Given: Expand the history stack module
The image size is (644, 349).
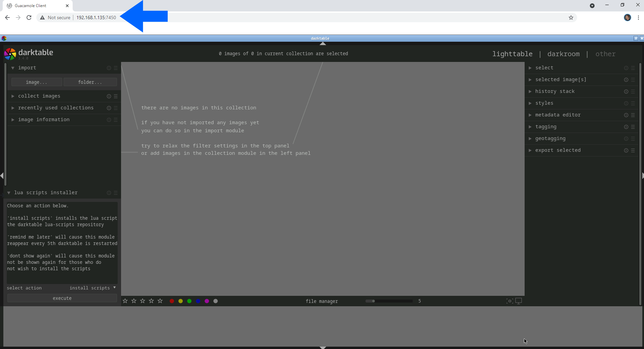Looking at the screenshot, I should 530,92.
